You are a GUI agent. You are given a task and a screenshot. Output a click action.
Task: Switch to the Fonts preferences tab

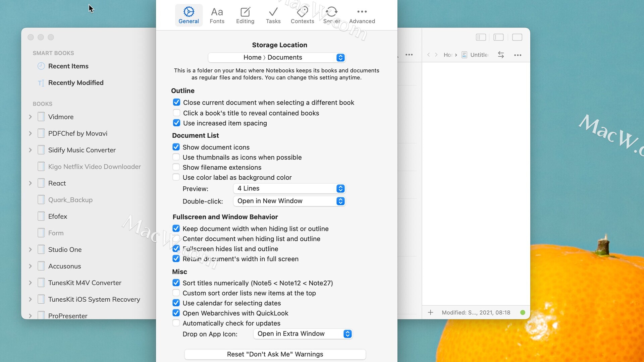(217, 15)
